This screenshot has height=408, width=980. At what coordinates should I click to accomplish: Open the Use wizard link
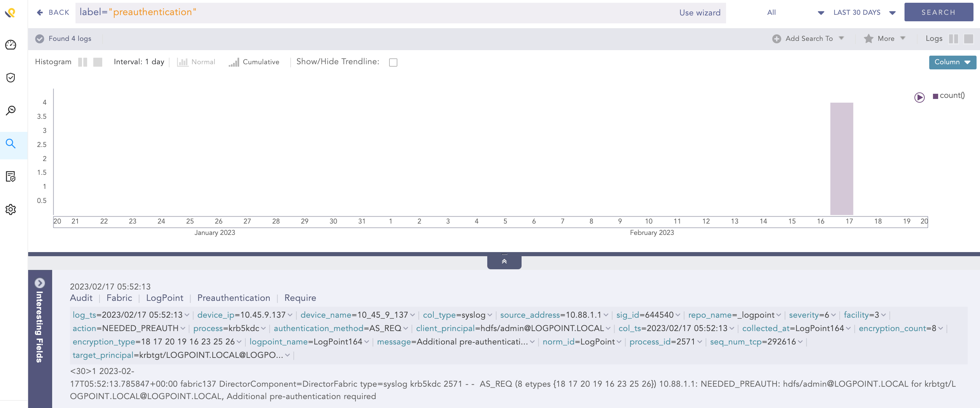(x=700, y=12)
